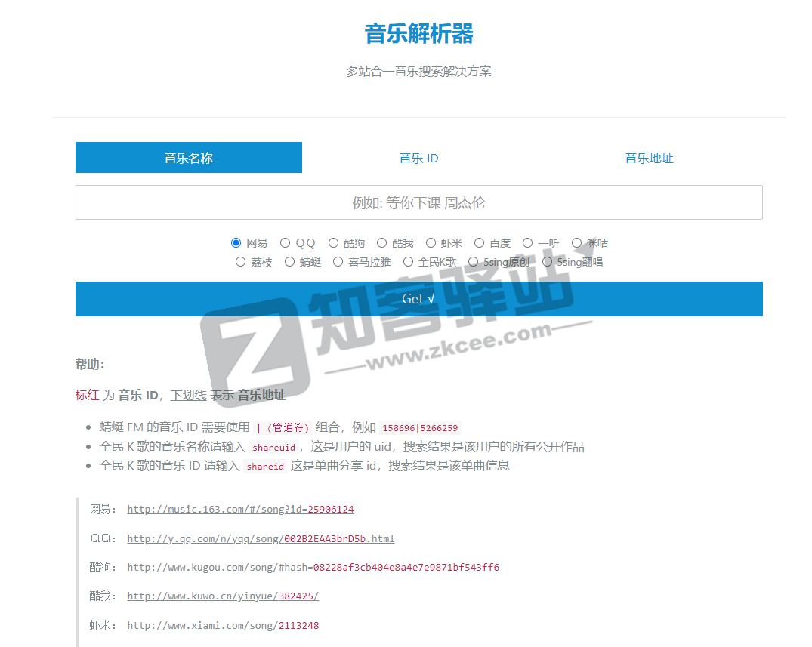Image resolution: width=812 pixels, height=647 pixels.
Task: Select the 网易 music source
Action: pyautogui.click(x=236, y=242)
